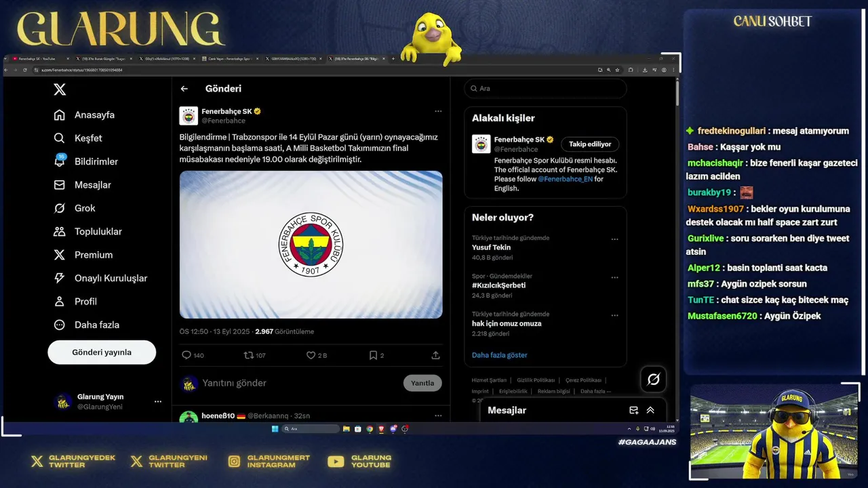The image size is (868, 488).
Task: Open Mesajlar in left sidebar
Action: (x=83, y=185)
